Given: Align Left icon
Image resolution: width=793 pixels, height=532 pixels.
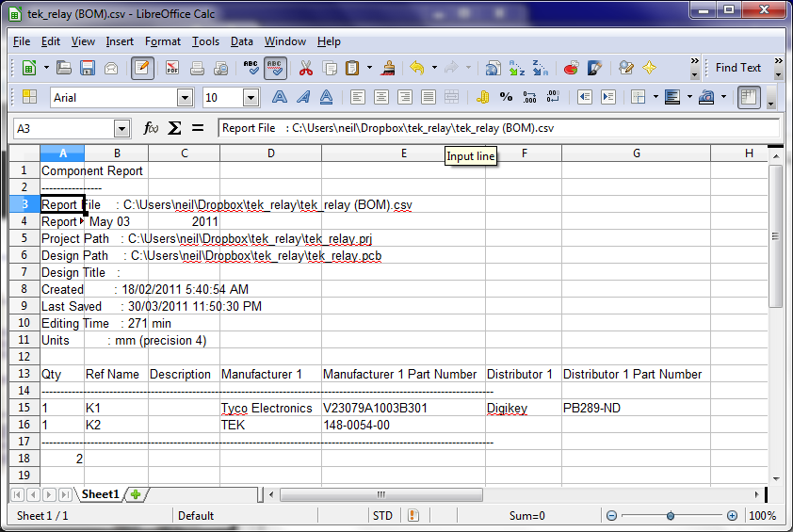Looking at the screenshot, I should (x=358, y=97).
